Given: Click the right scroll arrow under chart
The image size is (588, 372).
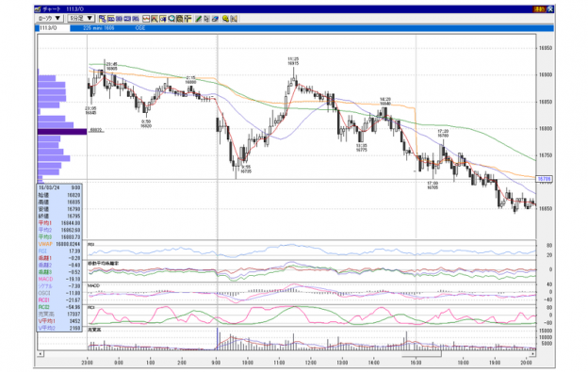Looking at the screenshot, I should pyautogui.click(x=532, y=354).
